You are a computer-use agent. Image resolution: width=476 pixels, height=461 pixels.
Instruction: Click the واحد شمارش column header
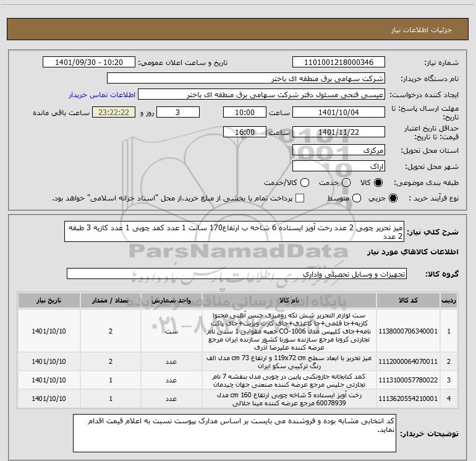171,300
